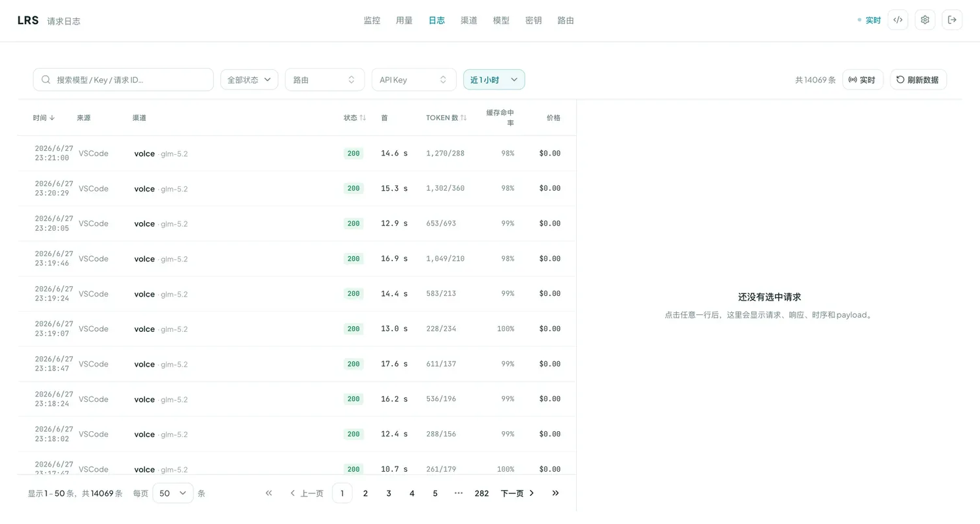Click the search box for model, Key, request ID
Viewport: 980px width, 524px height.
[123, 80]
